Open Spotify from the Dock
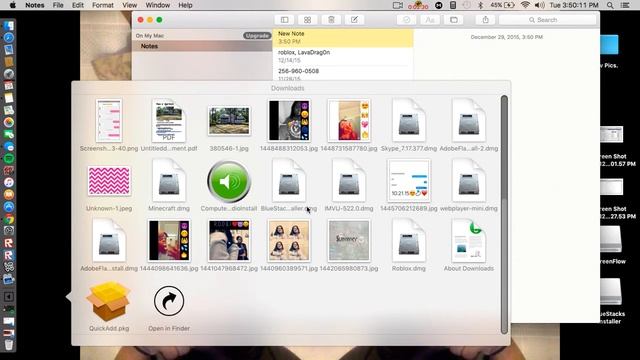The height and width of the screenshot is (360, 640). coord(9,158)
